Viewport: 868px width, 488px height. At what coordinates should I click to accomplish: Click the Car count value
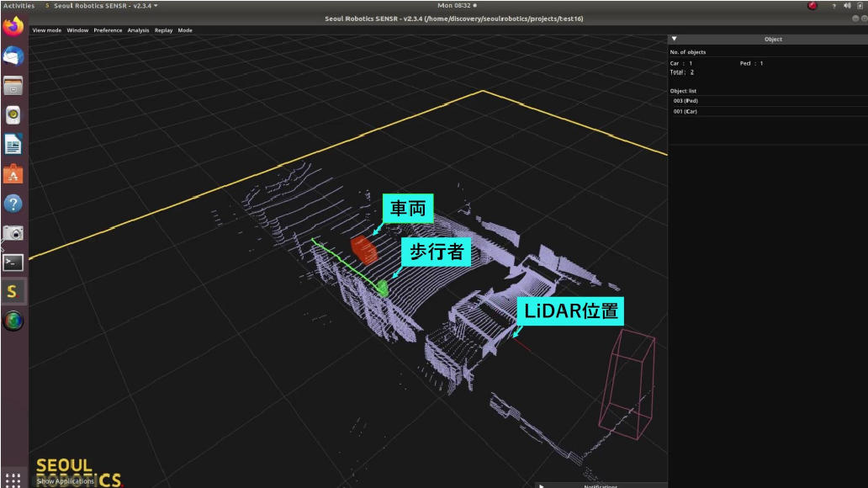[691, 63]
